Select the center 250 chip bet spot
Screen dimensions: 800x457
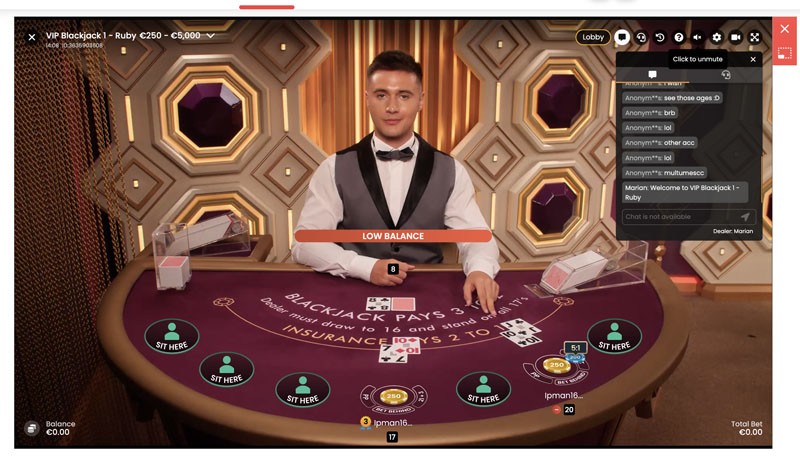(393, 396)
